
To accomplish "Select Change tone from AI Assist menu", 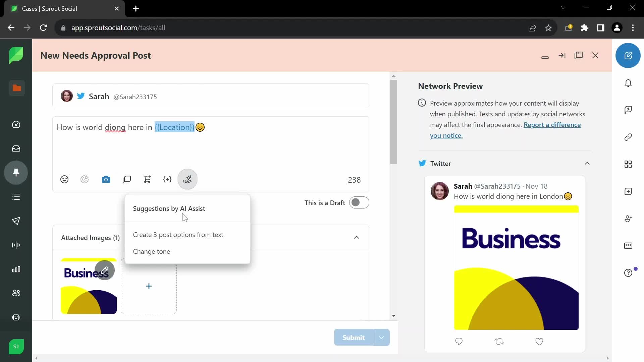I will tap(152, 251).
